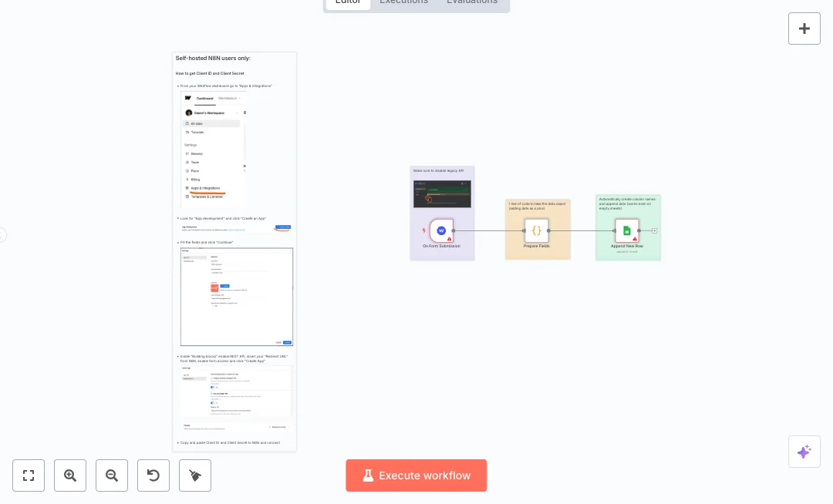This screenshot has width=833, height=504.
Task: Zoom in on the canvas
Action: pos(70,475)
